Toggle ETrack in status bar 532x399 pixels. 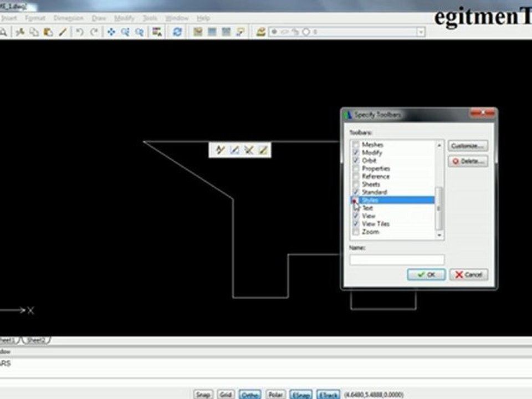point(328,395)
